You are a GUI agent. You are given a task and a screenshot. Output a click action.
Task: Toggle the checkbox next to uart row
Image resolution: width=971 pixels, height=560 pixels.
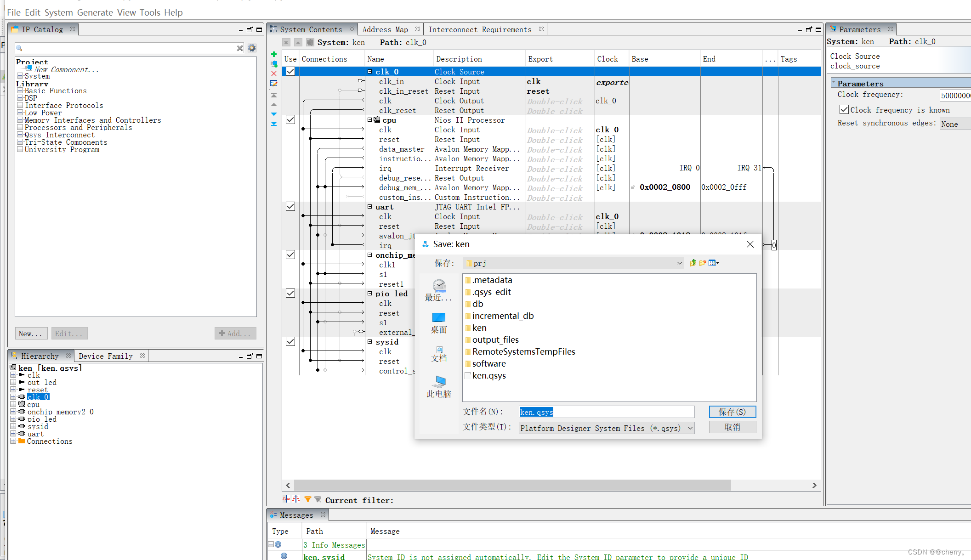(x=290, y=207)
